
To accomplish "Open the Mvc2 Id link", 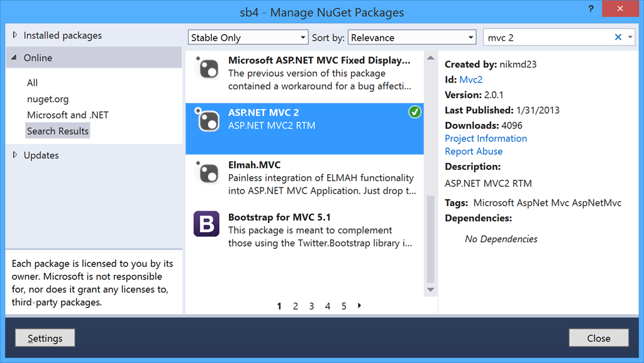I will [470, 80].
